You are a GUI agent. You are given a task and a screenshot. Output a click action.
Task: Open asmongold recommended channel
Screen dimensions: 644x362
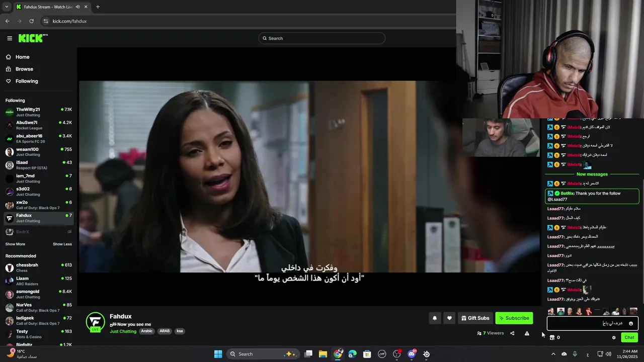(38, 294)
